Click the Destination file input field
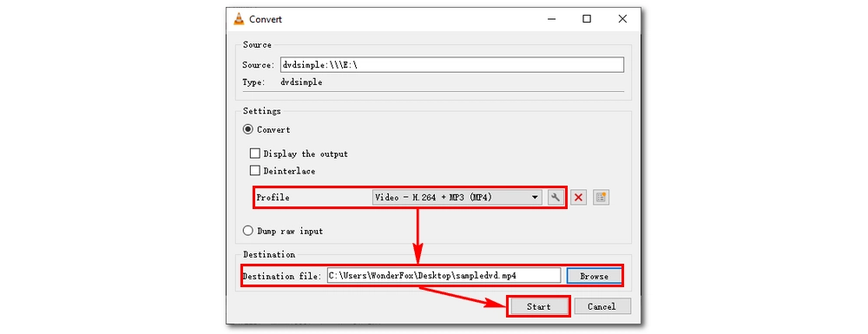The width and height of the screenshot is (868, 334). click(444, 275)
